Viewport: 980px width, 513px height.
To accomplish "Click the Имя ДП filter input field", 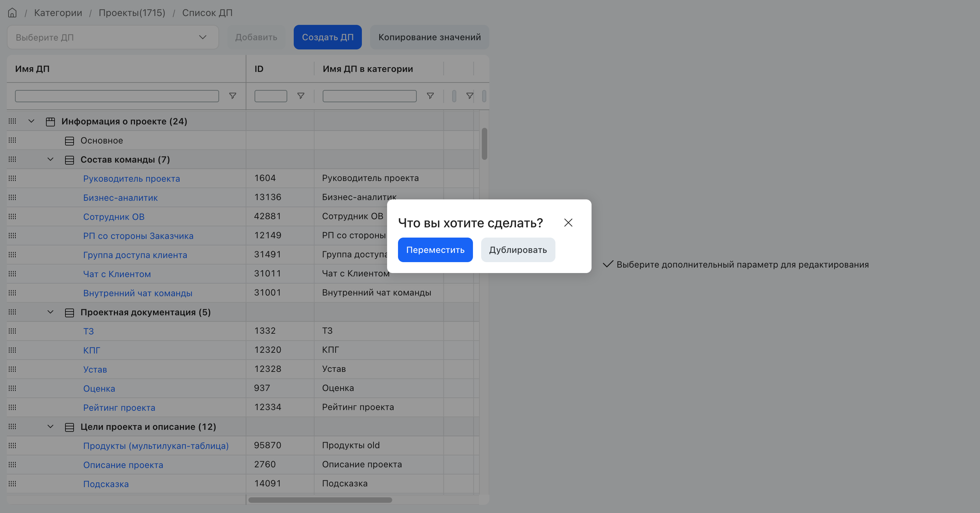I will point(117,96).
